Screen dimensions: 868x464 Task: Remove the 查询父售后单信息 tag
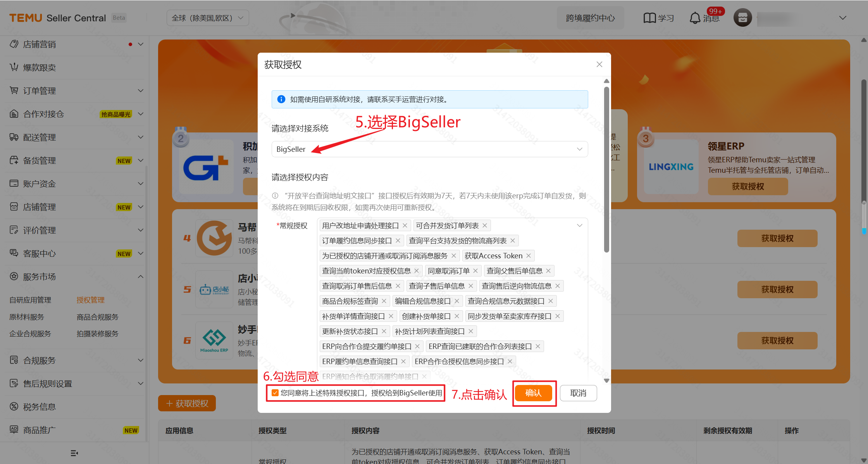coord(548,271)
